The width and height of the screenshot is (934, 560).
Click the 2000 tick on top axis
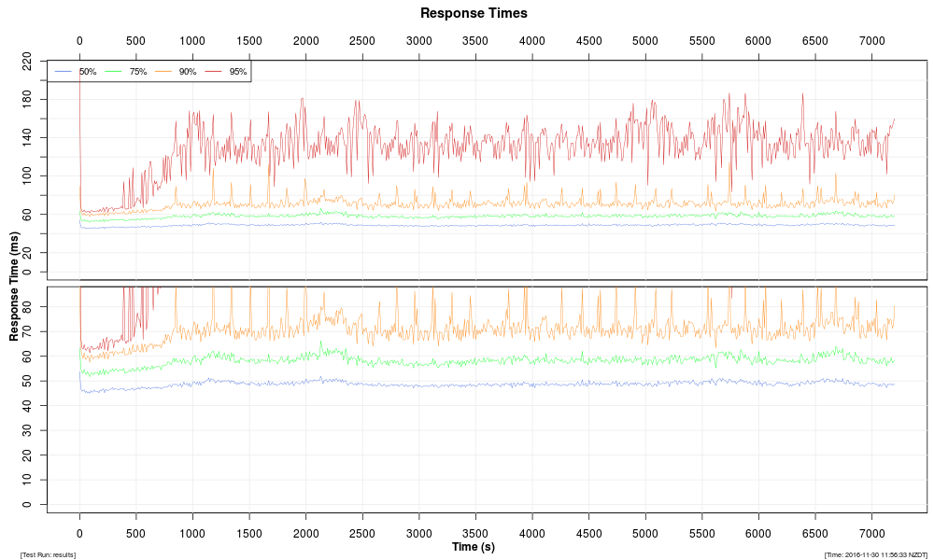click(x=305, y=41)
